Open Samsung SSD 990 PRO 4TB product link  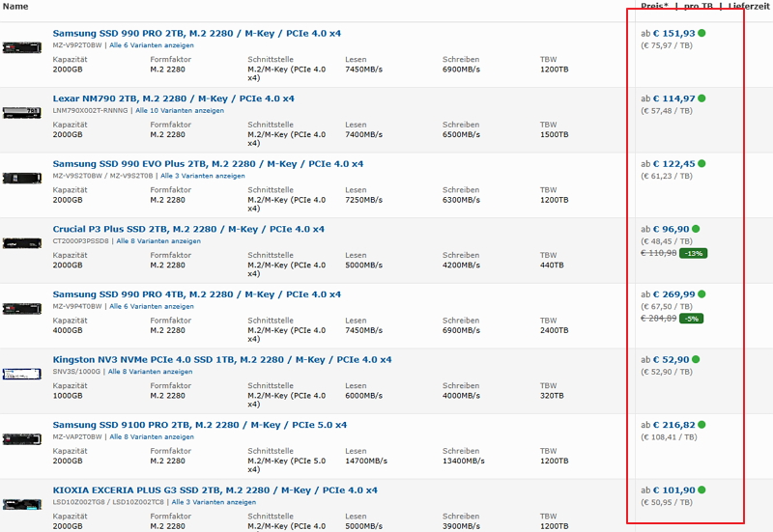pyautogui.click(x=197, y=294)
